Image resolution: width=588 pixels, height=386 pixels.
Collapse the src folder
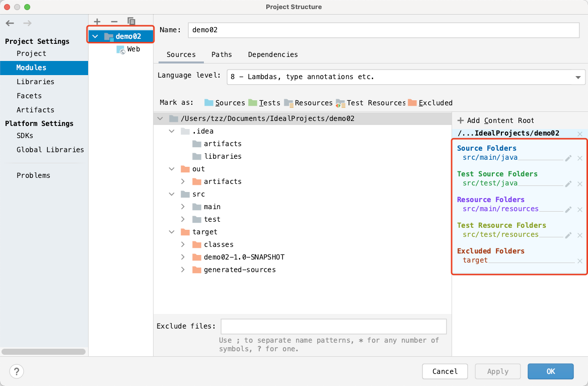click(x=172, y=194)
